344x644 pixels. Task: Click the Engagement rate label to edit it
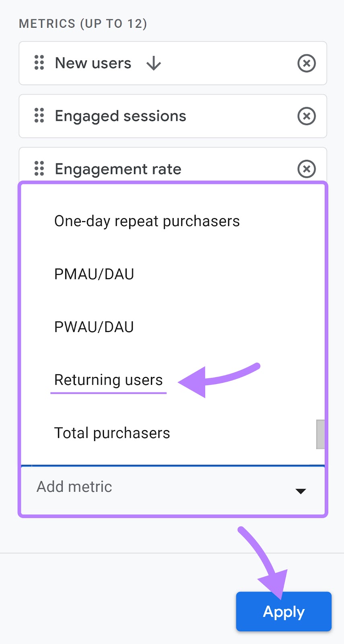(118, 169)
